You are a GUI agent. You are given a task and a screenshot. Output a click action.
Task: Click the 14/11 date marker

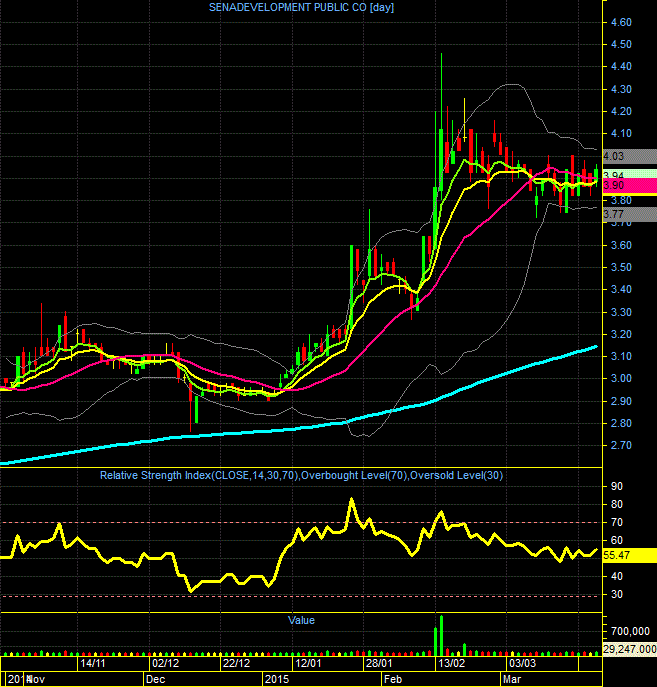point(92,663)
